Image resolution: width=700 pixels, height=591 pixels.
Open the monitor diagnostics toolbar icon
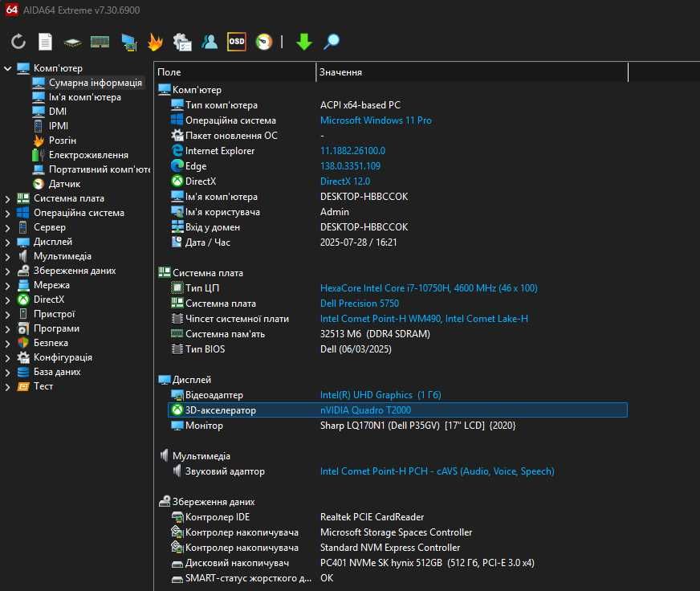[x=129, y=42]
